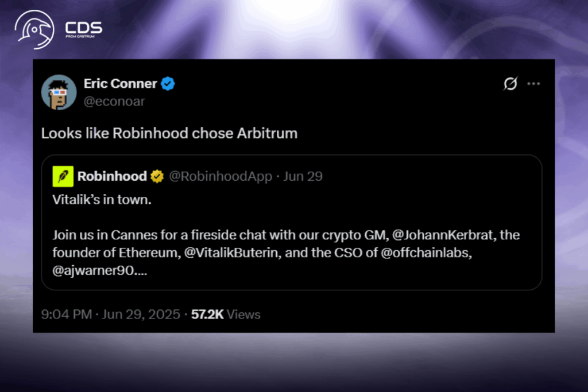Click the Robinhood account name
588x392 pixels.
[x=112, y=176]
